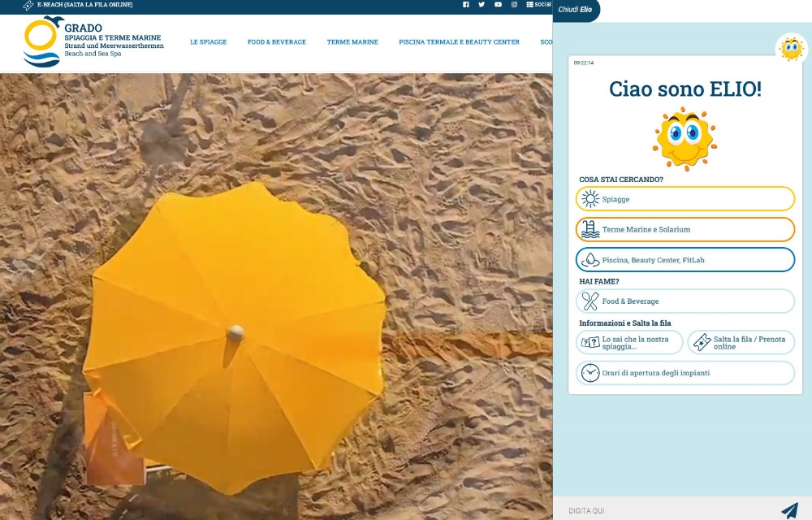Click the E-Beach ticket icon in top bar
Viewport: 812px width, 520px height.
point(28,5)
